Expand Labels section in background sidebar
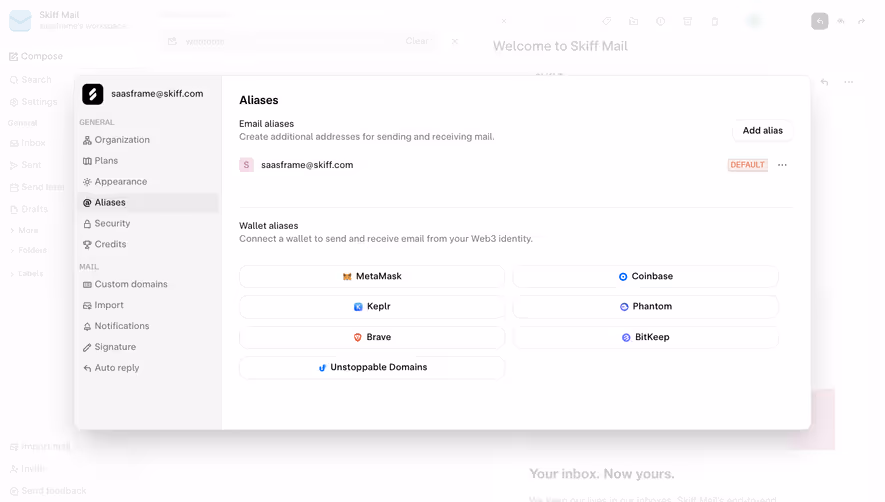885x502 pixels. point(26,274)
